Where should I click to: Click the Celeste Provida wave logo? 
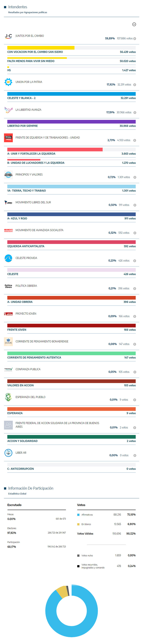[8, 258]
